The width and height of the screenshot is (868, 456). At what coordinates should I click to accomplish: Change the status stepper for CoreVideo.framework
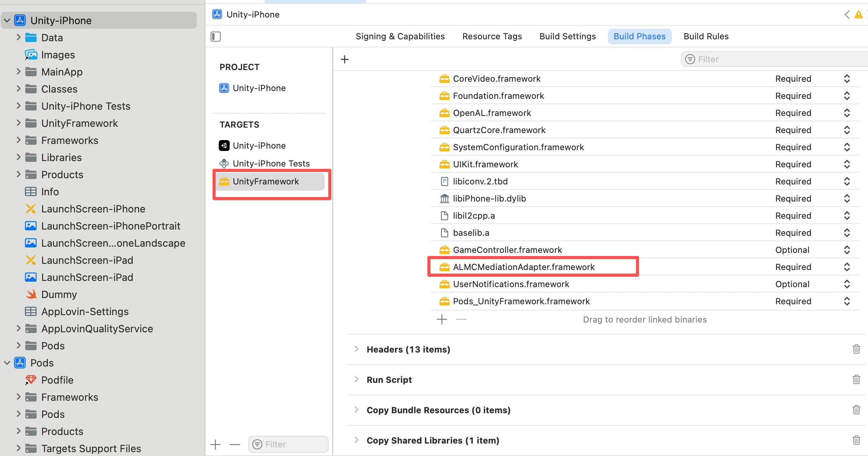point(847,79)
